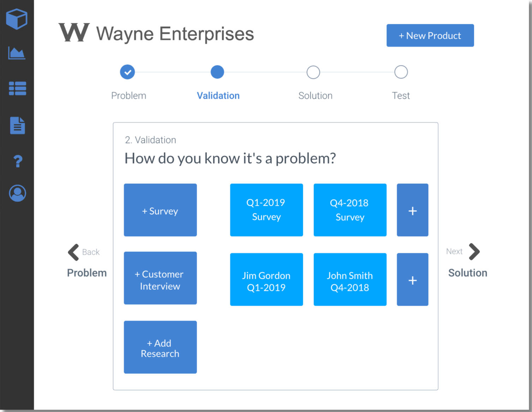Click the cube logo icon in sidebar
Screen dimensions: 532x412
pyautogui.click(x=17, y=19)
